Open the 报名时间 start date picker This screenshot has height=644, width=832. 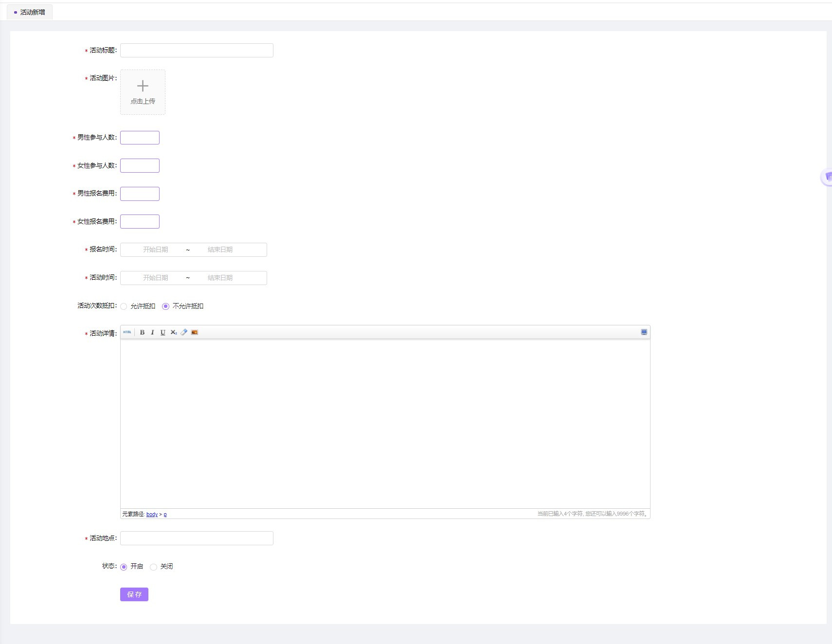point(155,250)
